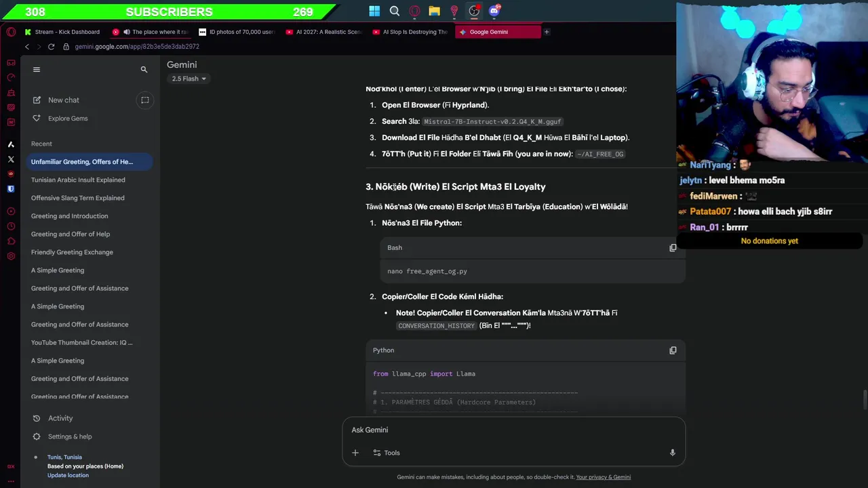Open Settings & help

click(x=70, y=436)
